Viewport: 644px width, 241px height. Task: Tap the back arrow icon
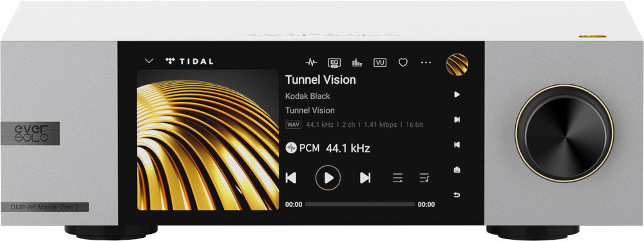coord(457,195)
